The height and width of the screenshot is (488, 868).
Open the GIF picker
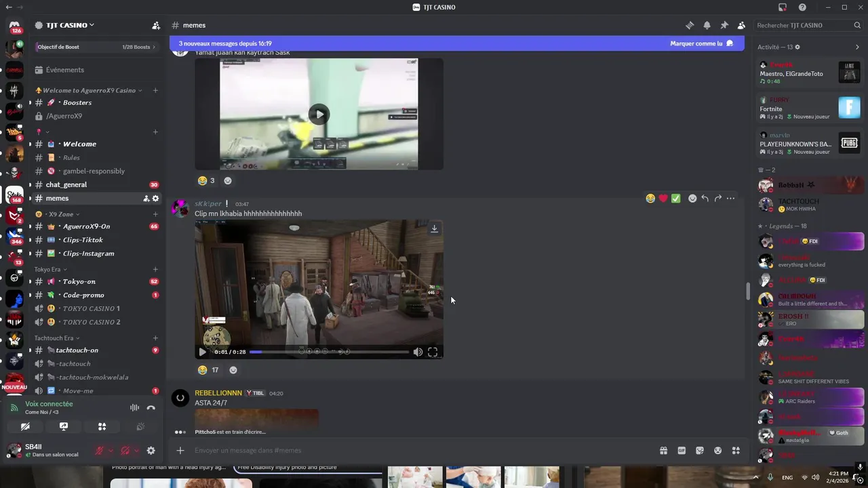(x=682, y=451)
